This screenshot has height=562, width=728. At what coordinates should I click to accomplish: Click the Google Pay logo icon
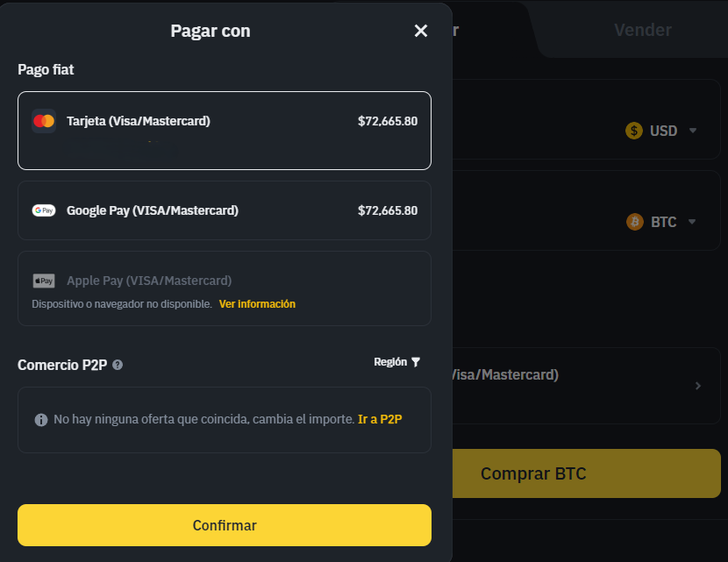pos(44,210)
